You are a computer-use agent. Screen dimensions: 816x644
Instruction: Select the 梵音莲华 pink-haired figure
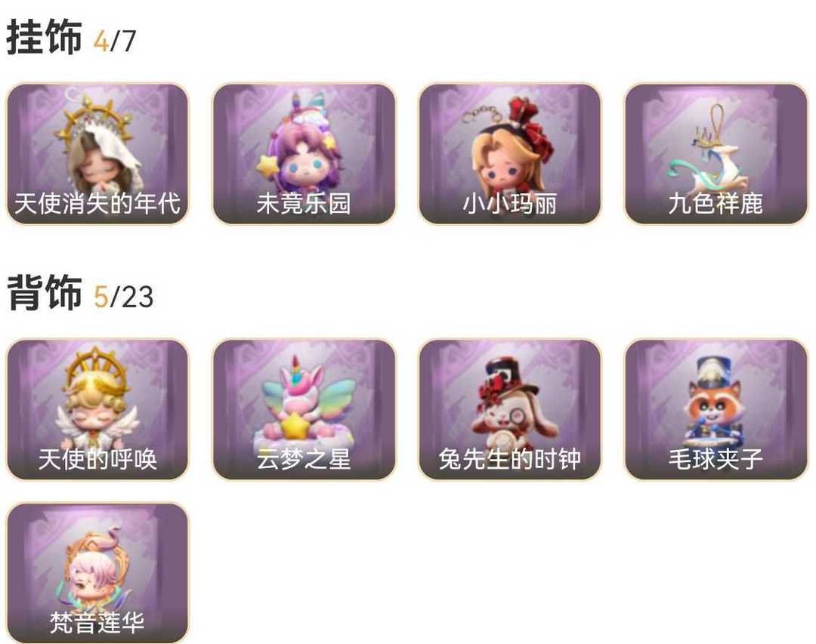(97, 573)
